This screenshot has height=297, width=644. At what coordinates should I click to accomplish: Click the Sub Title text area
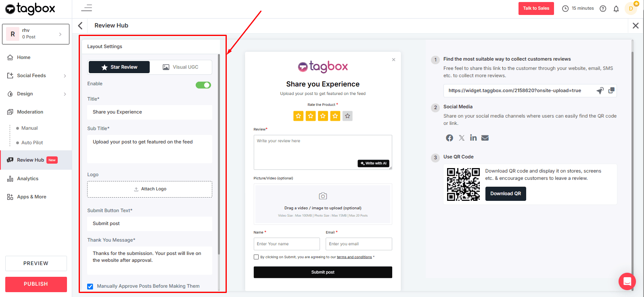coord(150,149)
